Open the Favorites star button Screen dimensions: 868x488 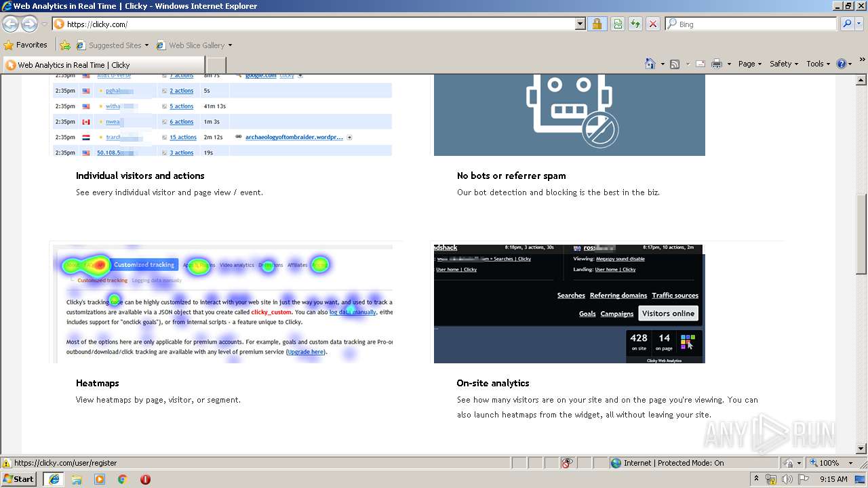[x=26, y=45]
